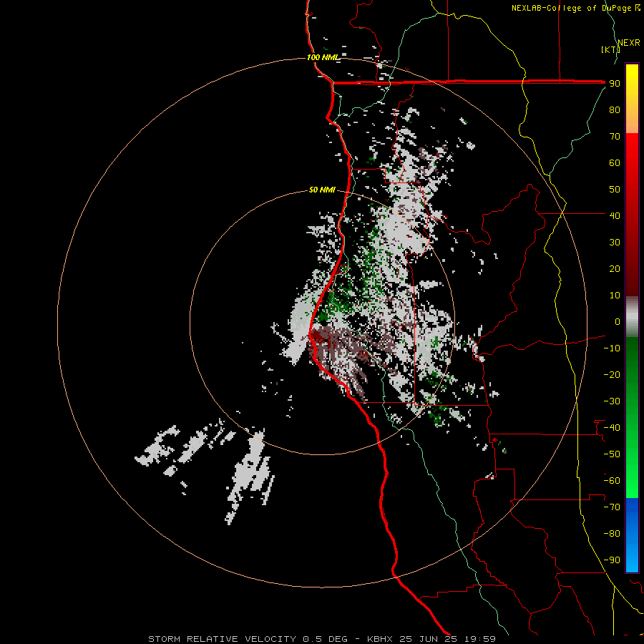Click the 90 value on the velocity scale
This screenshot has height=644, width=644.
[615, 84]
